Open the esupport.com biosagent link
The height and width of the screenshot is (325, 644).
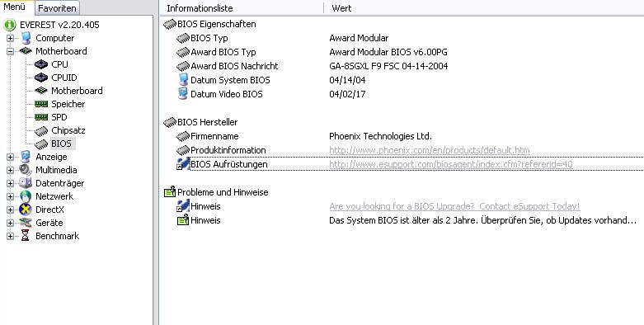(450, 164)
